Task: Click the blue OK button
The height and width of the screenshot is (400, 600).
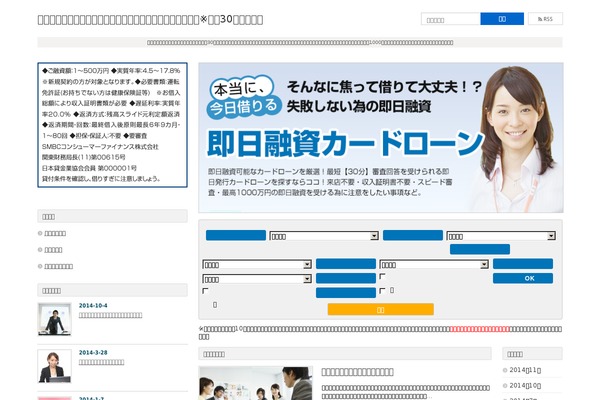Action: click(523, 278)
